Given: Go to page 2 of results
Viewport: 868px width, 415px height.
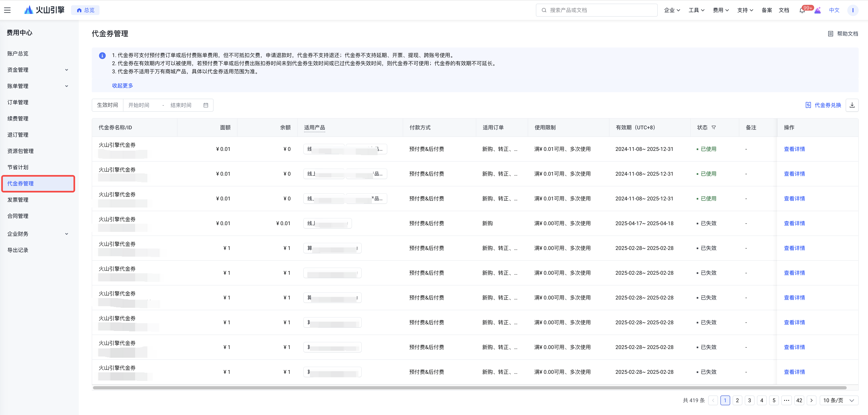Looking at the screenshot, I should click(737, 400).
